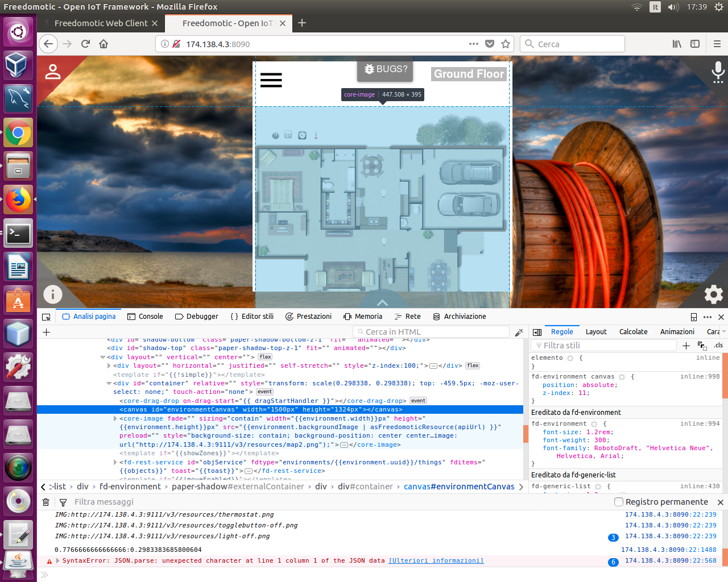Open the Archiviazione storage tab
This screenshot has height=582, width=728.
460,317
